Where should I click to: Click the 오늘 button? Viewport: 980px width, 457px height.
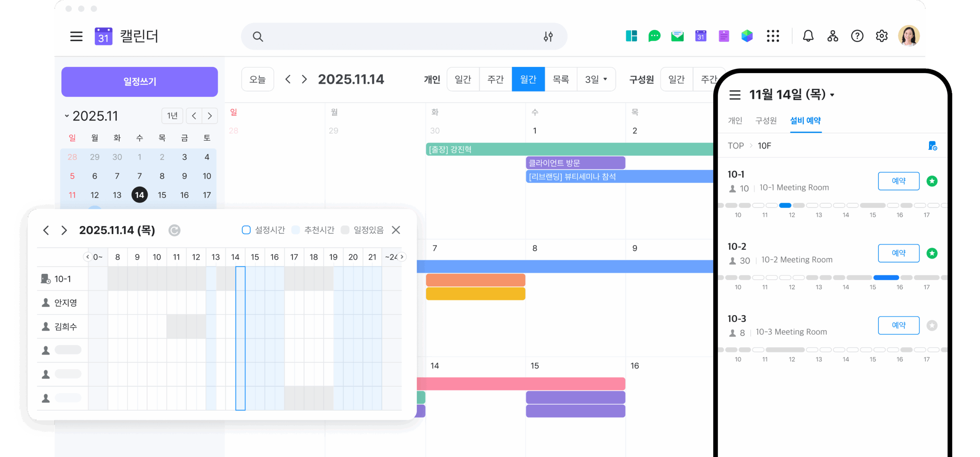257,79
